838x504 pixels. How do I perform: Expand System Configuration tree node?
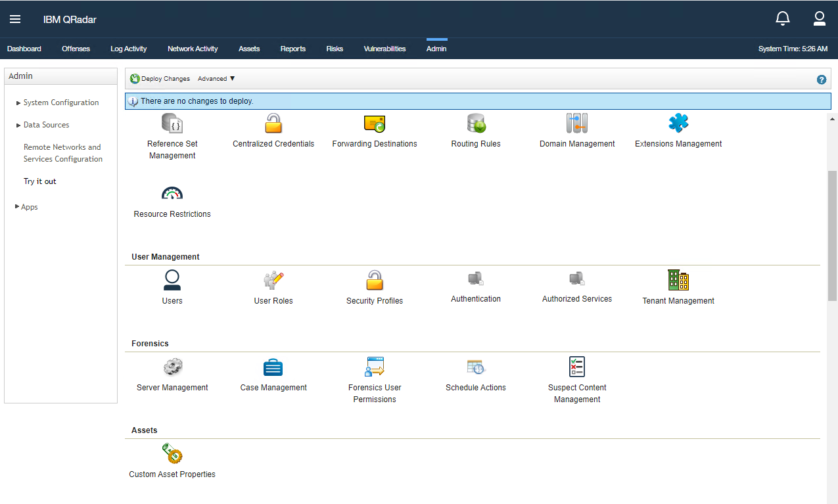click(x=18, y=103)
